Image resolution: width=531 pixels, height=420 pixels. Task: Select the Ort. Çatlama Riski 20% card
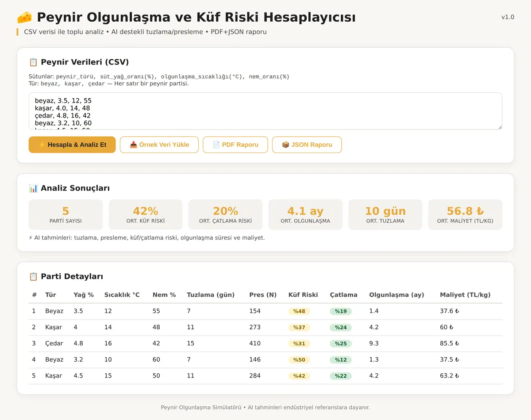(226, 214)
